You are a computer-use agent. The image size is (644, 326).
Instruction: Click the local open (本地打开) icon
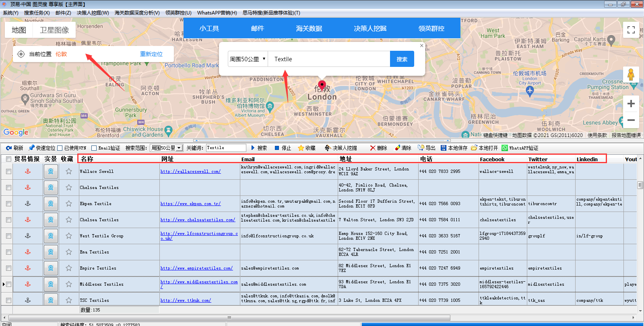[x=474, y=148]
